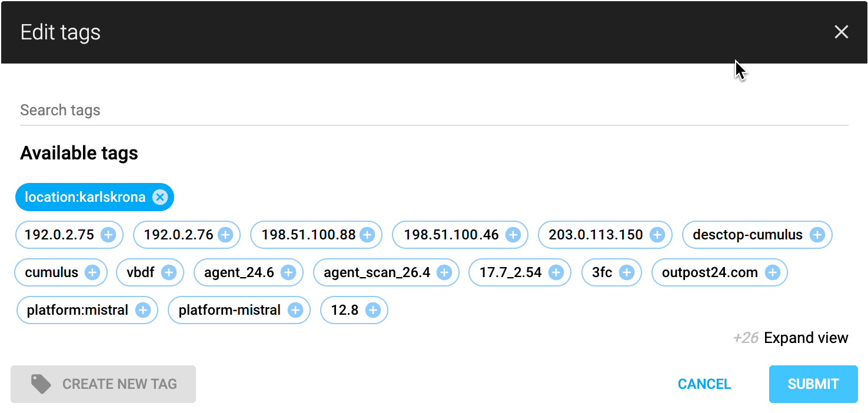Image resolution: width=868 pixels, height=413 pixels.
Task: Select the platform-mistral tag chip
Action: tap(230, 311)
